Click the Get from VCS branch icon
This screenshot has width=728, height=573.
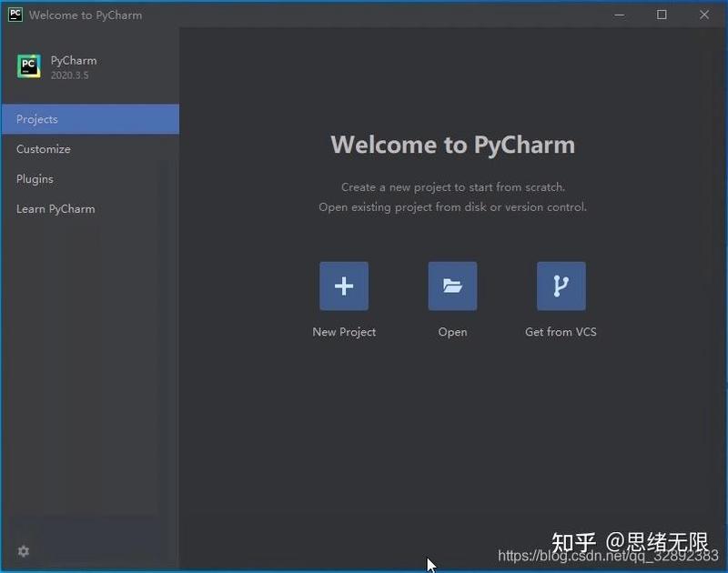point(561,286)
